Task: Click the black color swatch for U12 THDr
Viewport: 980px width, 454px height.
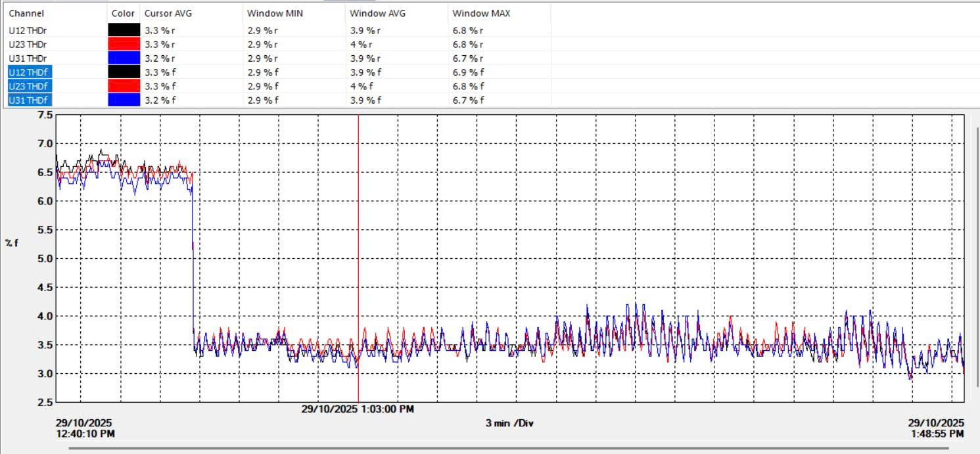Action: [x=124, y=30]
